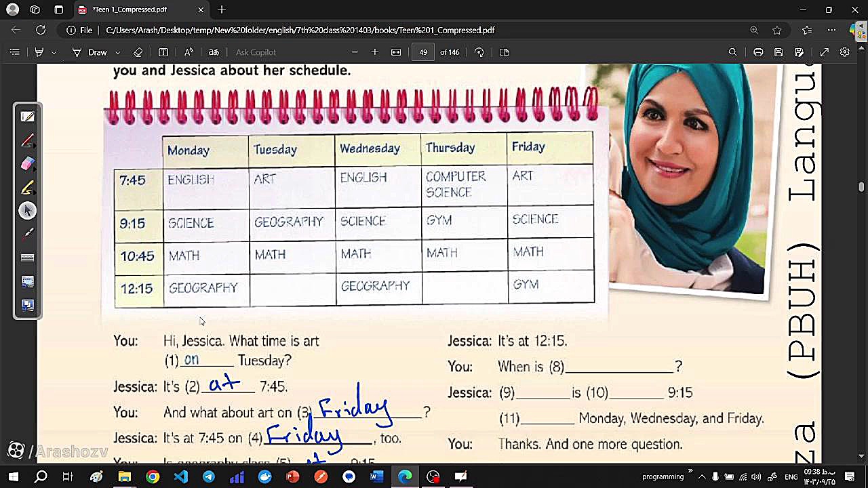This screenshot has height=488, width=868.
Task: Open Edge Settings and more menu
Action: point(832,30)
